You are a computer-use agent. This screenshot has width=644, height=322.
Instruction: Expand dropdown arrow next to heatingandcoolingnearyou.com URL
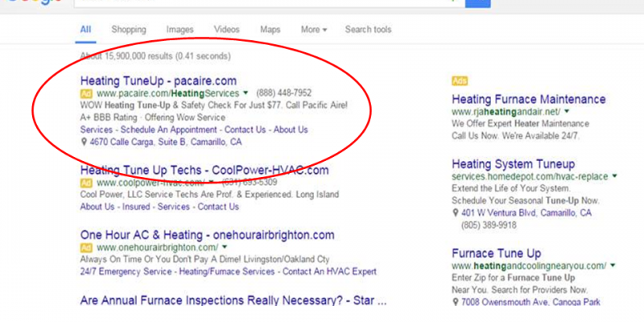tap(614, 266)
